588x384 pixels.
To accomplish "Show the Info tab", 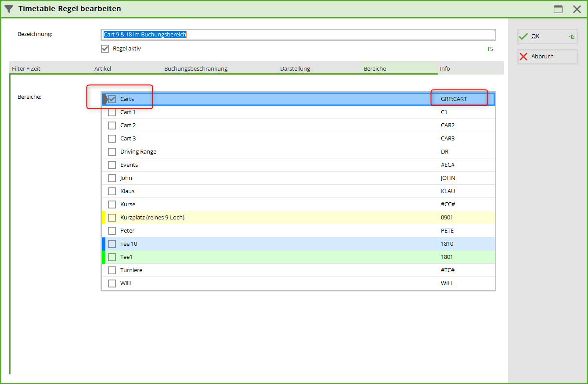I will pos(445,69).
